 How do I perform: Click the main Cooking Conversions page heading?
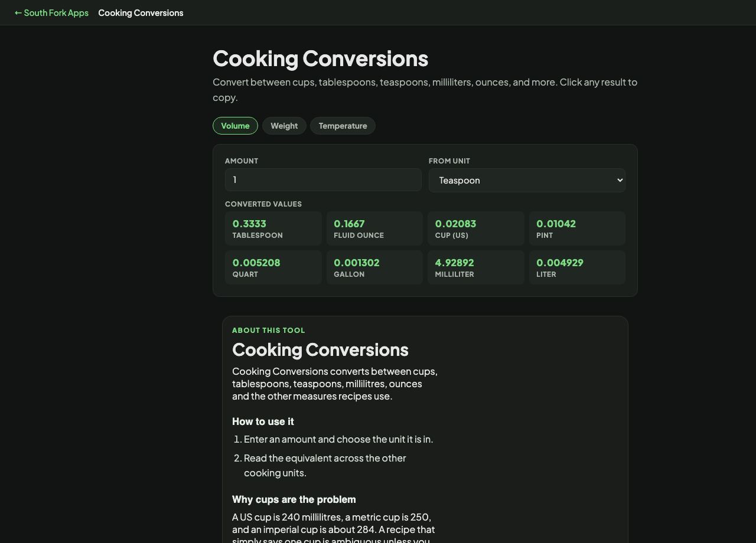pos(320,58)
